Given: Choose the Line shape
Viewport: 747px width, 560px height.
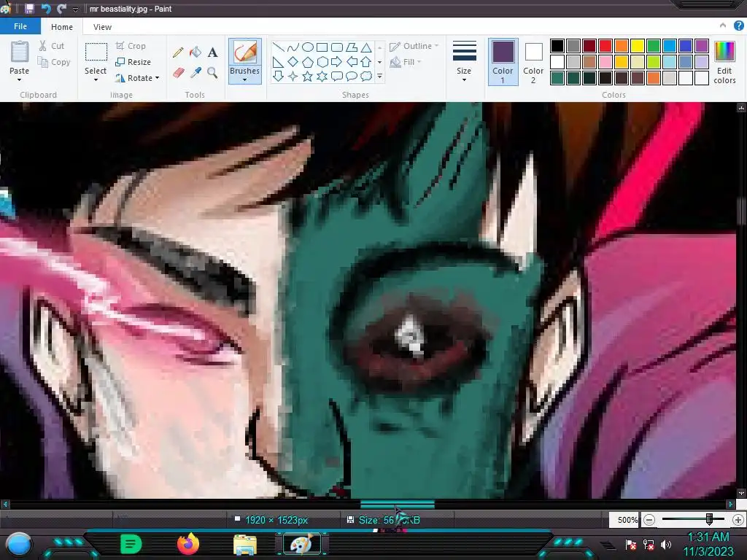Looking at the screenshot, I should 278,47.
